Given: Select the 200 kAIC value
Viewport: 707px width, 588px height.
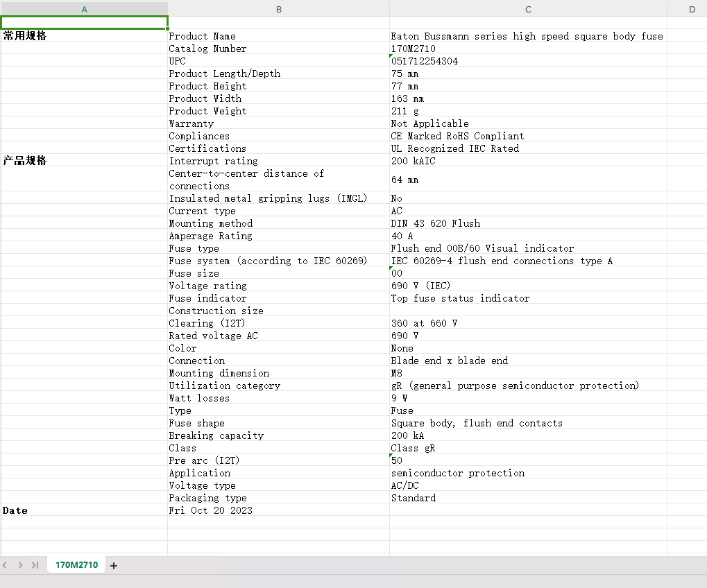Looking at the screenshot, I should (528, 160).
